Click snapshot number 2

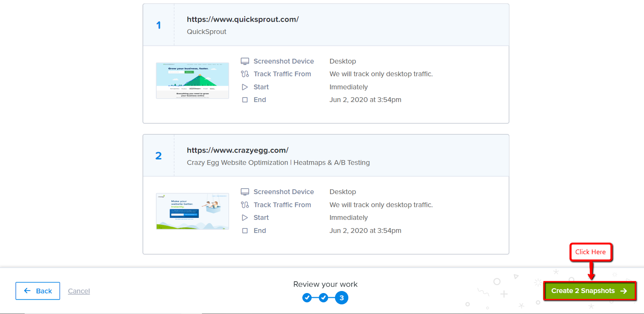[x=159, y=156]
